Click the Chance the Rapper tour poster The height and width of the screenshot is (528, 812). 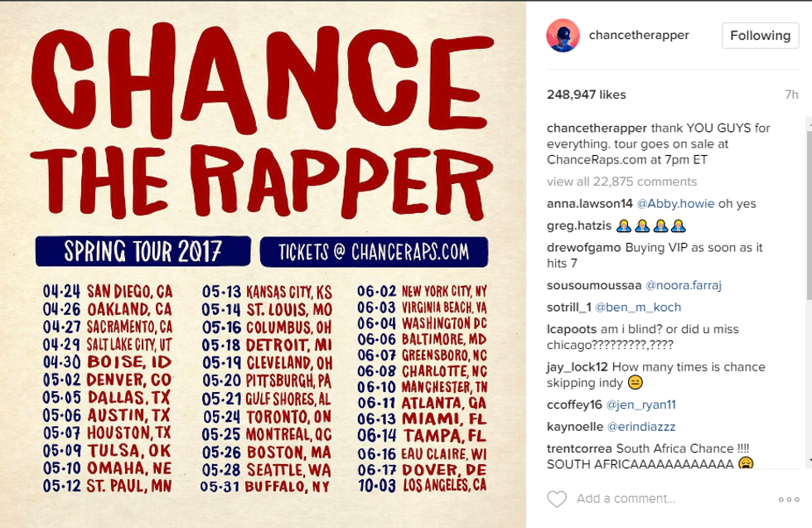coord(263,264)
